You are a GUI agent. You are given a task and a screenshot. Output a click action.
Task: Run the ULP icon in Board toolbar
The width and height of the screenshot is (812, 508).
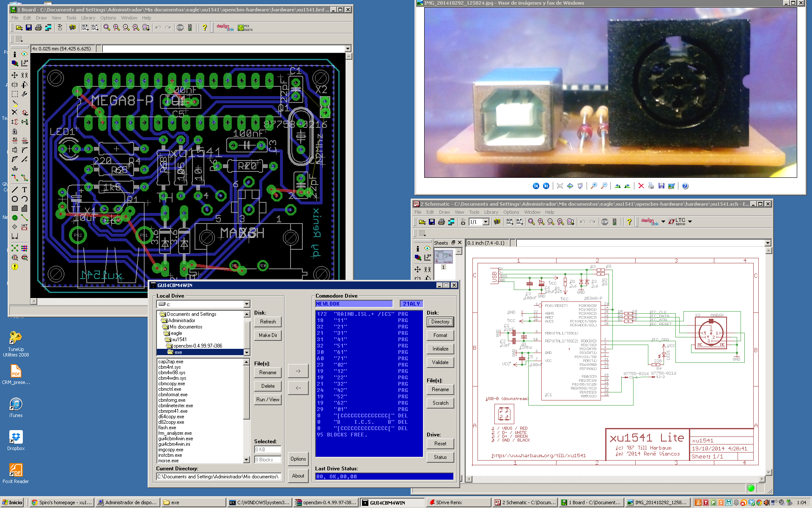pos(95,28)
